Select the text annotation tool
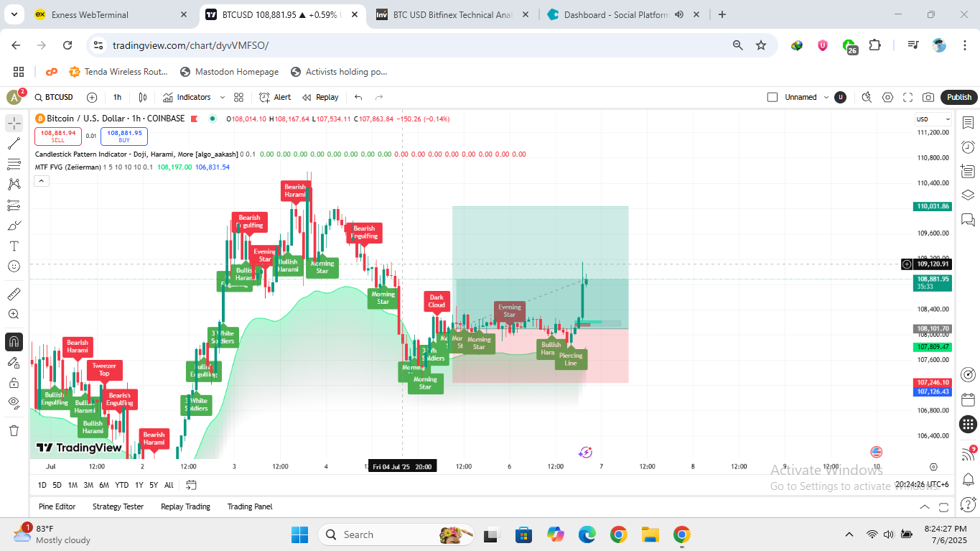 (x=14, y=246)
